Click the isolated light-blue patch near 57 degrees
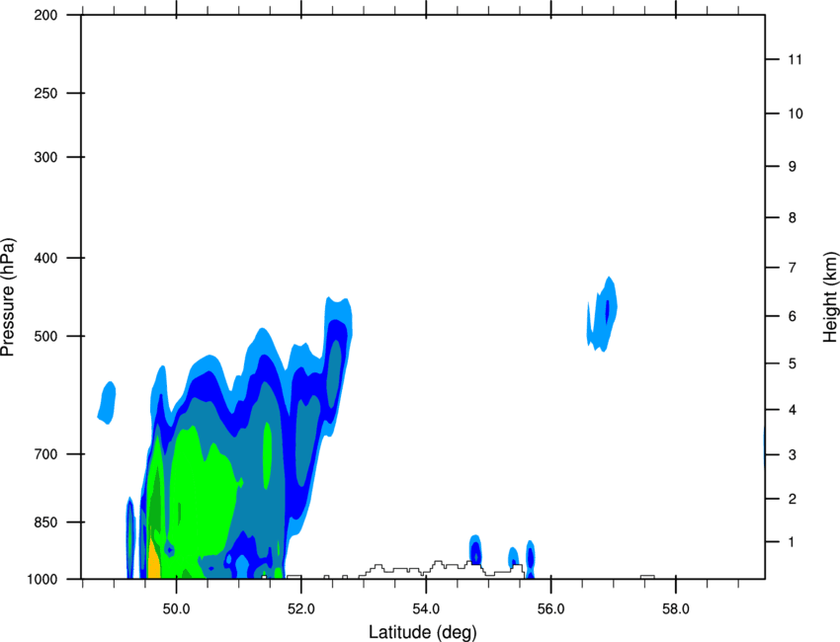Screen dimensions: 840x642 (602, 314)
